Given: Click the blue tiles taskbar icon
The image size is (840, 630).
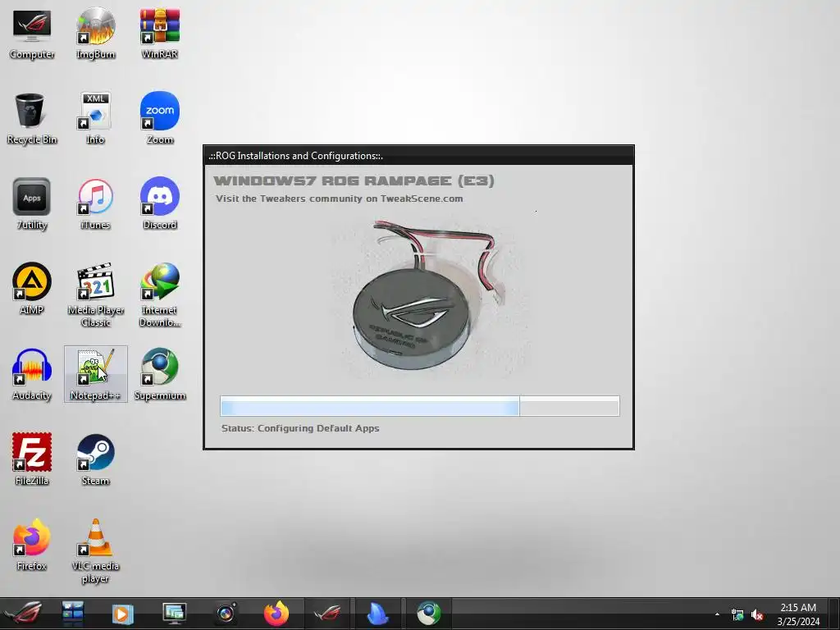Looking at the screenshot, I should 72,614.
